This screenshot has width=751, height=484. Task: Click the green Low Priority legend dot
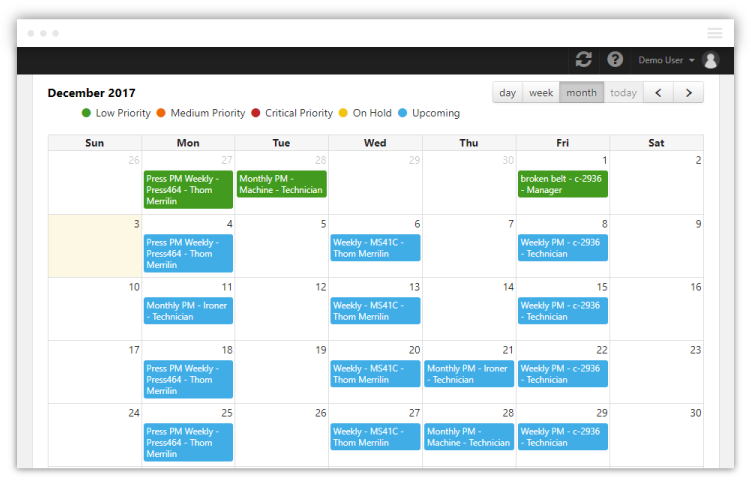click(86, 113)
